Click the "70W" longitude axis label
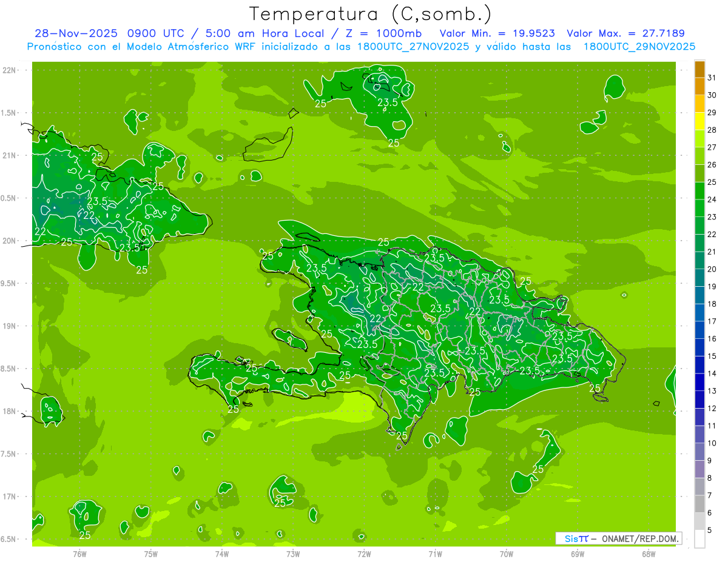728x562 pixels. [x=507, y=554]
